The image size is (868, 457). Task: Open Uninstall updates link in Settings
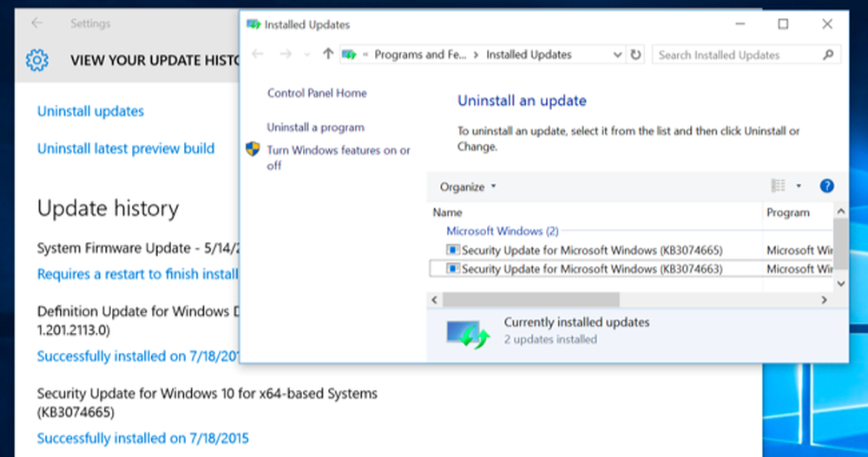click(91, 111)
